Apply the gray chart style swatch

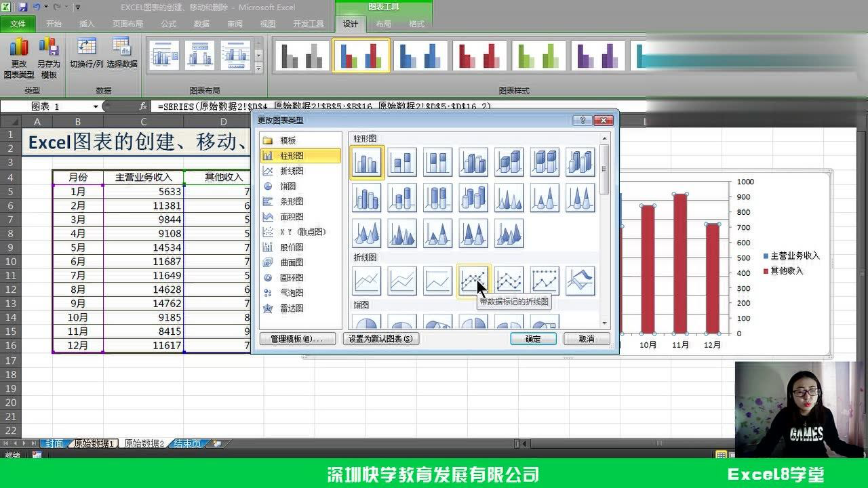pos(302,56)
